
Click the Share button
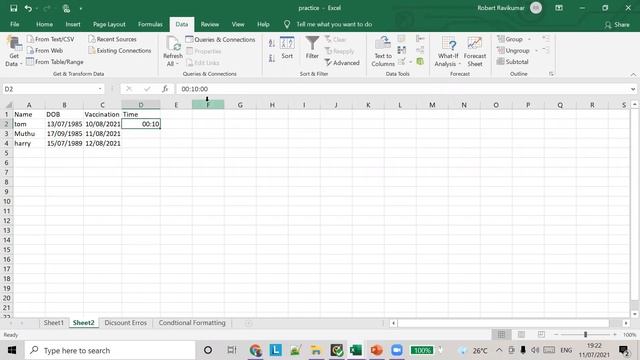coord(617,25)
